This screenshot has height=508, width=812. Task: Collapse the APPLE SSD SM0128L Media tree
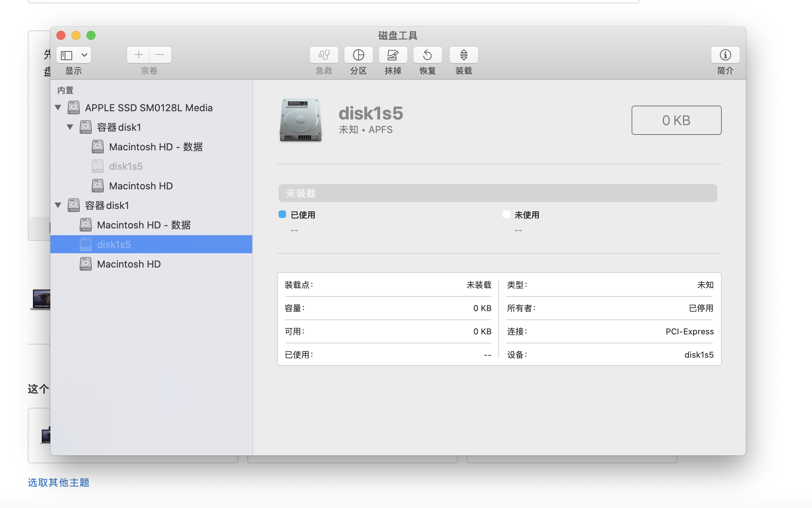58,108
